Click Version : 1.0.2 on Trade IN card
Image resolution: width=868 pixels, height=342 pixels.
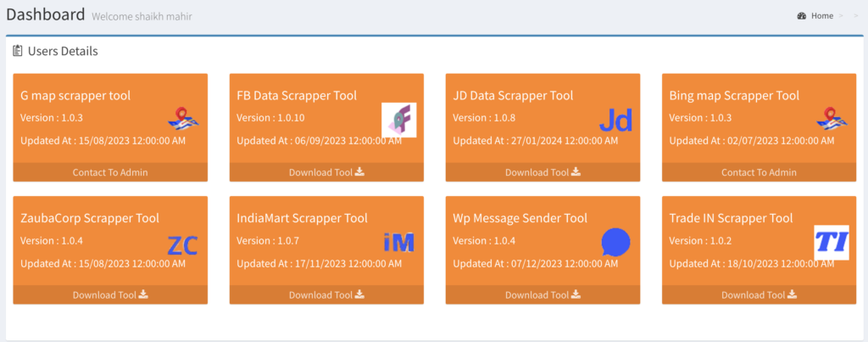tap(701, 240)
